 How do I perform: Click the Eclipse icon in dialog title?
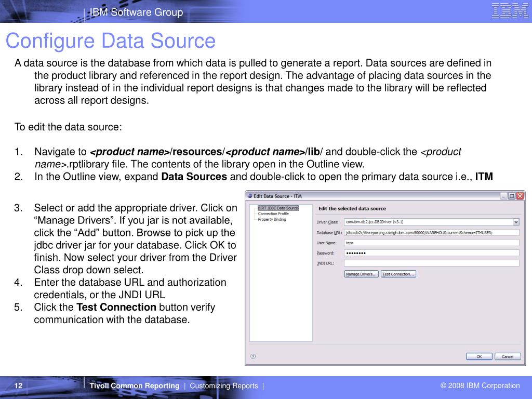250,196
